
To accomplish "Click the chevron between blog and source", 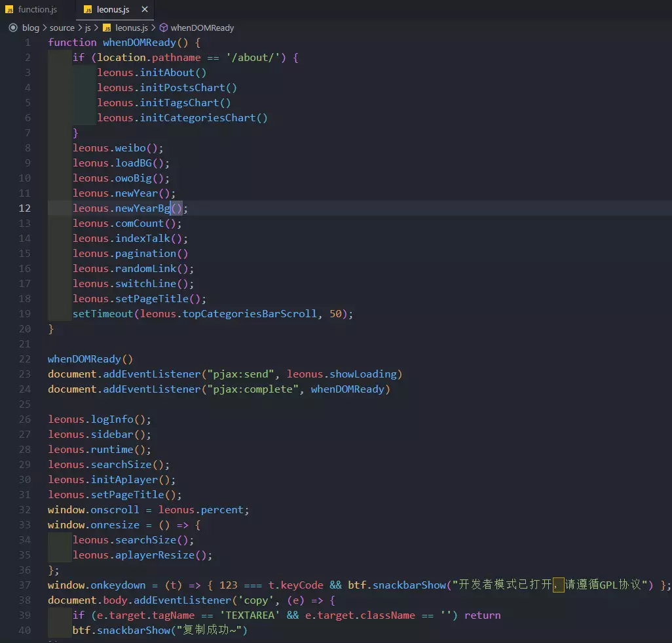I will [45, 28].
